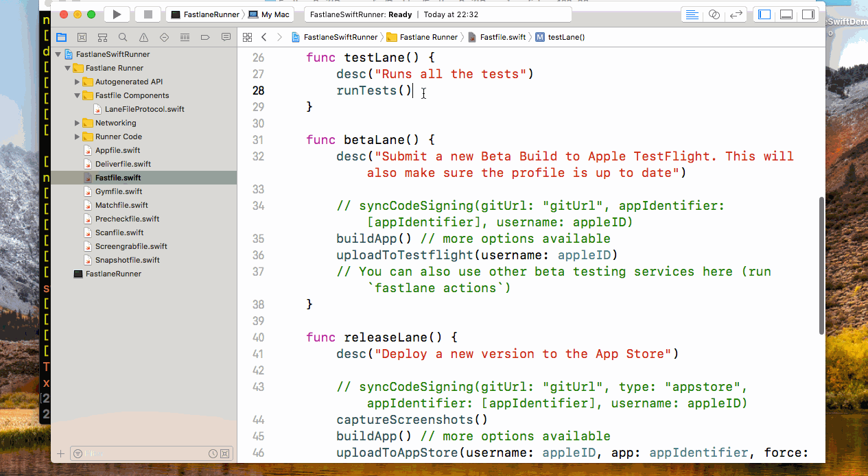Show the Assistant editor (overlapping circles)
Screen dimensions: 868x476
pos(714,14)
